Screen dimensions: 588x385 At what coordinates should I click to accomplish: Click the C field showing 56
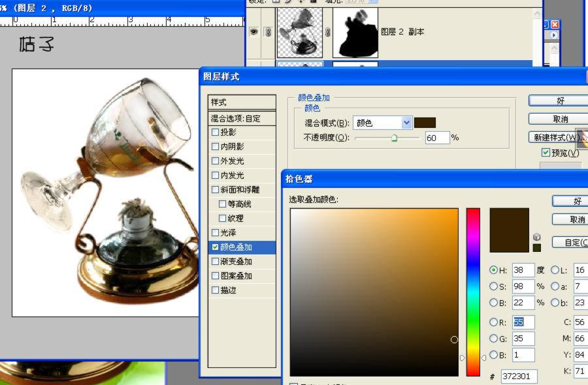click(581, 322)
